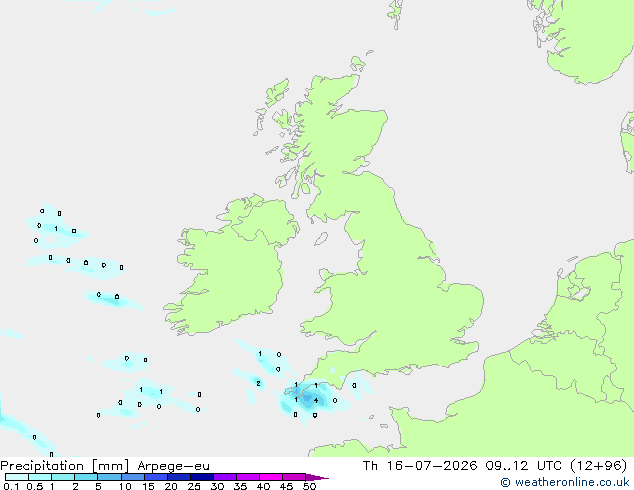Click the '0.5' legend scale label
This screenshot has height=490, width=634.
34,486
